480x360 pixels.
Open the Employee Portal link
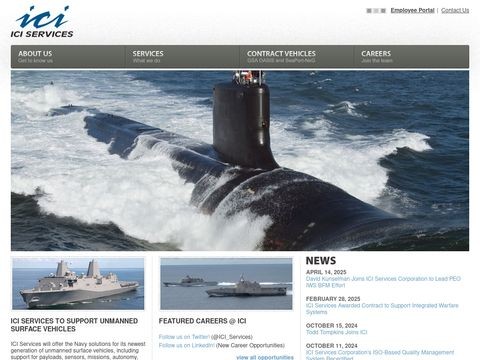click(412, 10)
